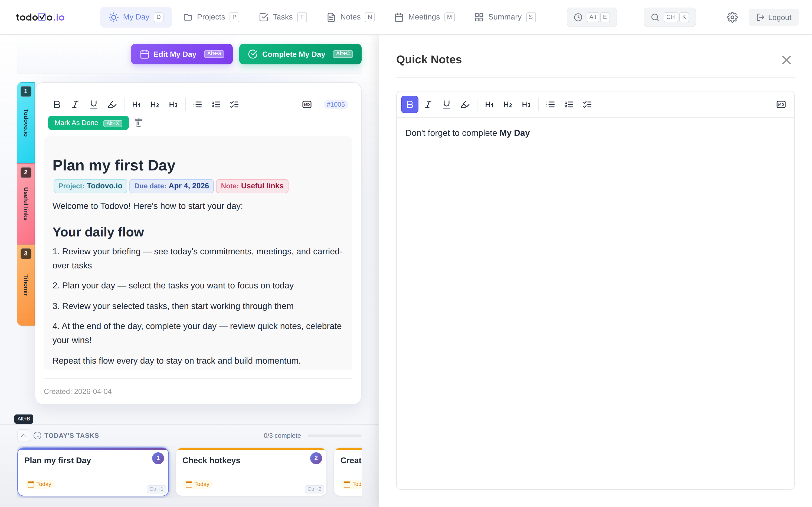Click the todovo.io logo
The image size is (812, 507).
40,17
